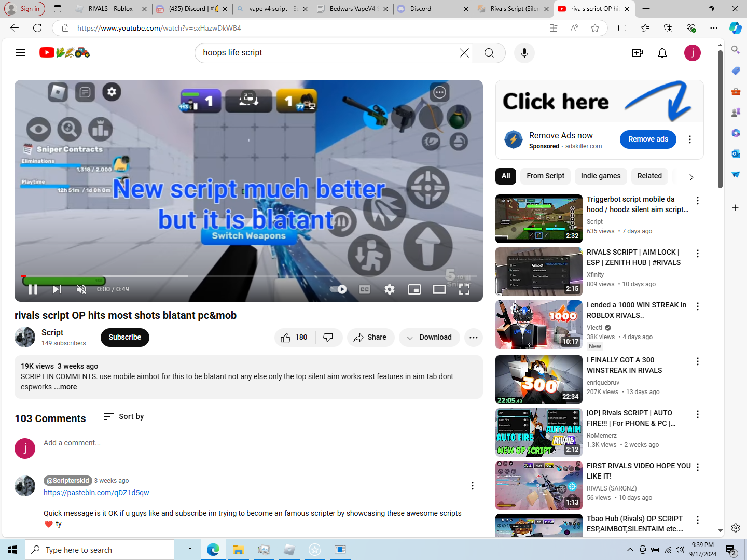Open File Explorer from taskbar
This screenshot has width=747, height=560.
coord(238,550)
